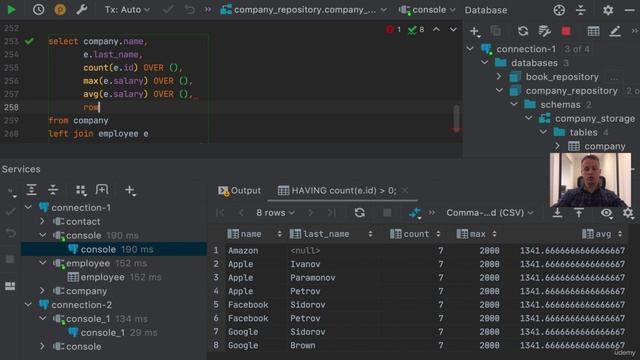This screenshot has height=360, width=640.
Task: Open the Tx: Auto transaction mode dropdown
Action: 127,9
